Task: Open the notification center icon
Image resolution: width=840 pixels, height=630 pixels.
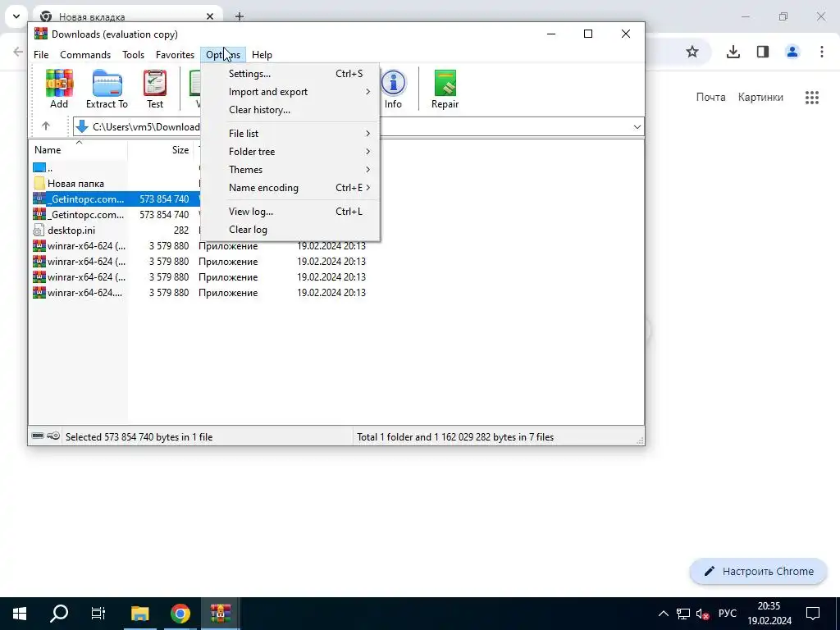Action: (813, 614)
